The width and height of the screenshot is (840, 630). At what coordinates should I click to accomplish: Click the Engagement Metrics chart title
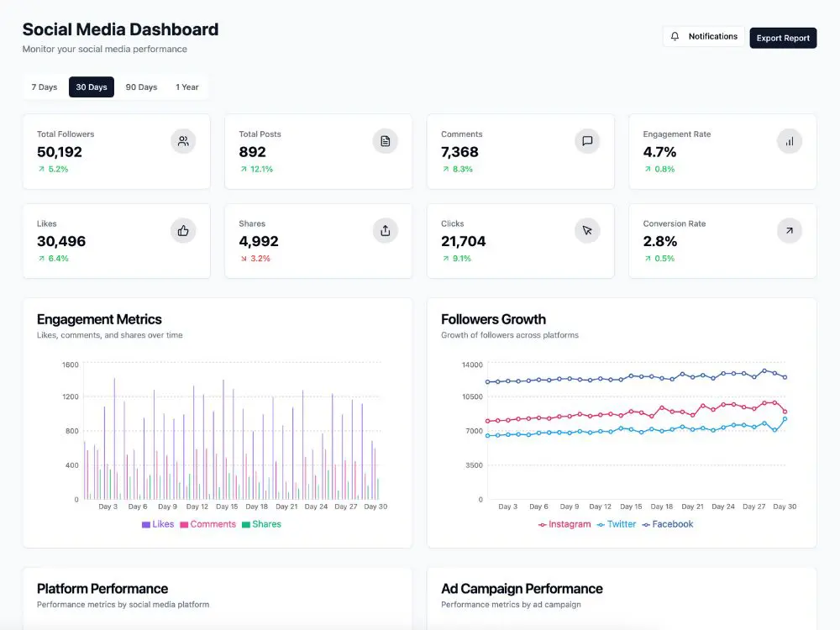[x=99, y=320]
